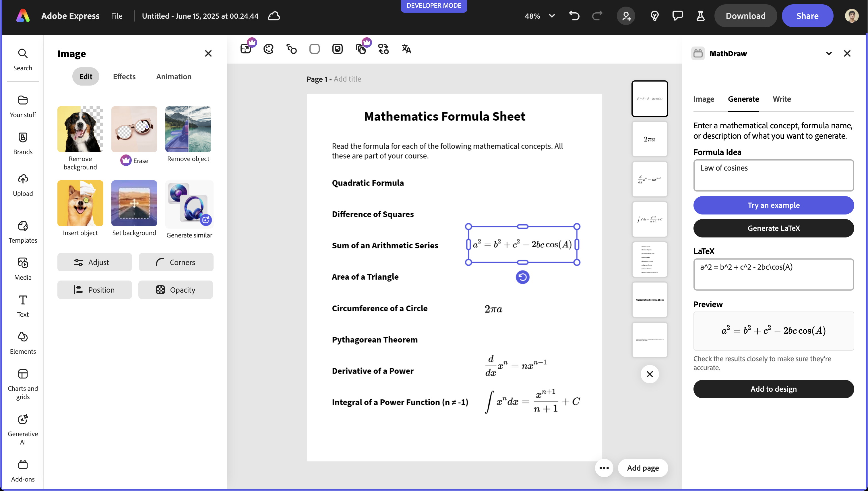The height and width of the screenshot is (491, 868).
Task: Open page options three-dot menu
Action: point(604,468)
